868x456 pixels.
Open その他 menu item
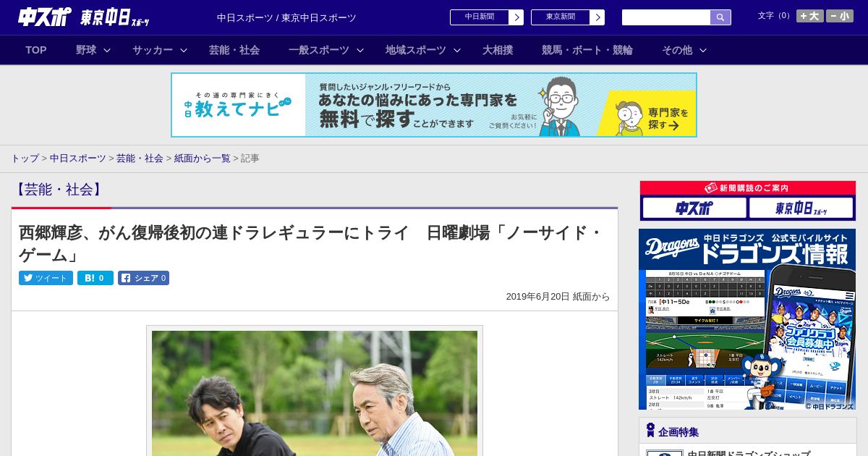pos(677,50)
